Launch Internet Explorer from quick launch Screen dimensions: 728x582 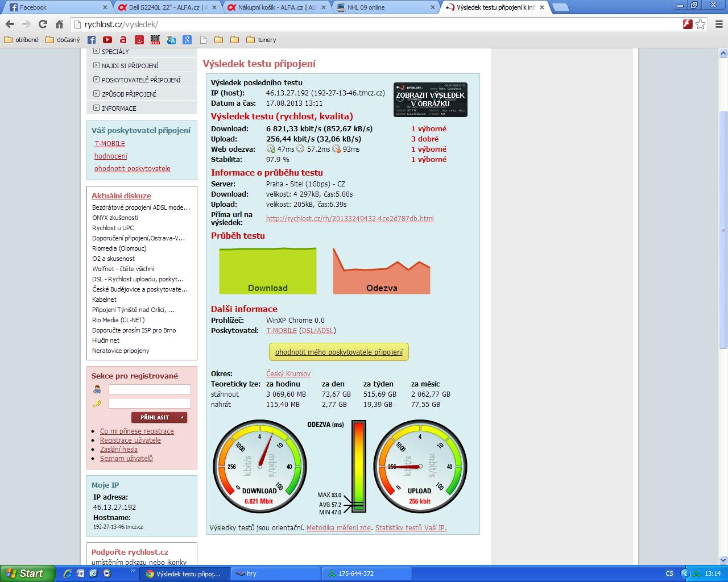click(68, 573)
